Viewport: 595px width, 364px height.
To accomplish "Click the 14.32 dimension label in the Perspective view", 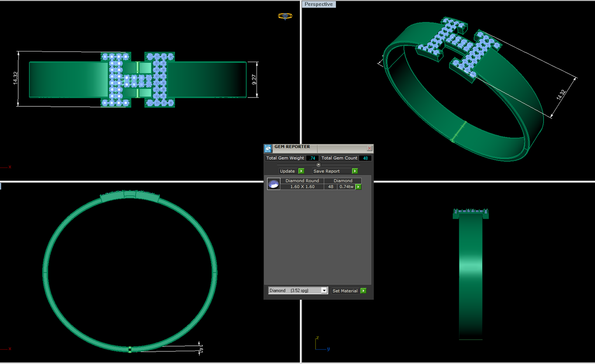I will point(561,95).
